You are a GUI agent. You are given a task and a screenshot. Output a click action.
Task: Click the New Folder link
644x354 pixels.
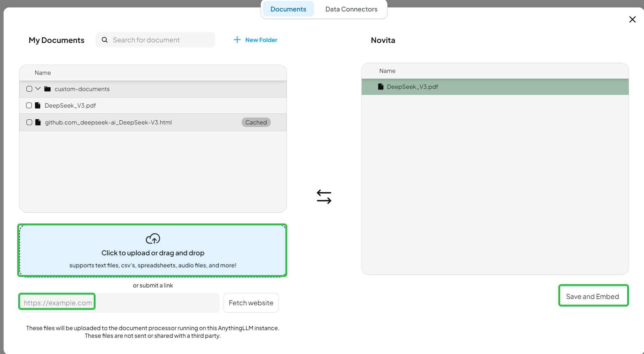pos(261,40)
